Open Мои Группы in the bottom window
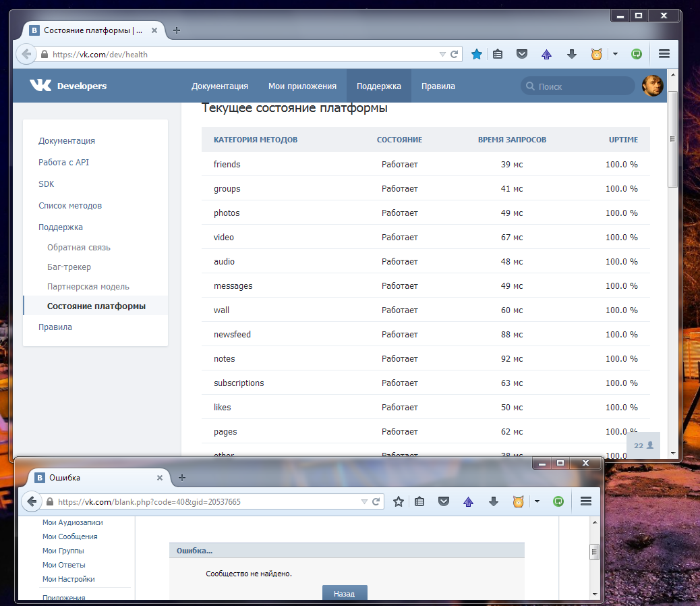 pos(63,551)
